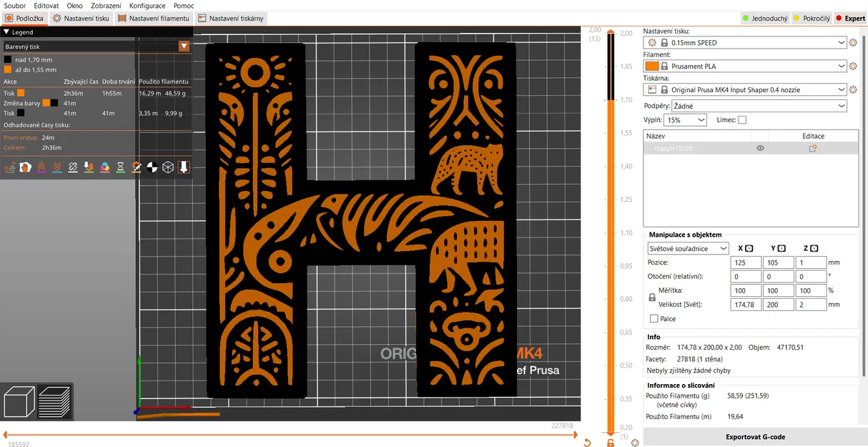The width and height of the screenshot is (868, 447).
Task: Click vertical layer slider top handle
Action: coord(610,33)
